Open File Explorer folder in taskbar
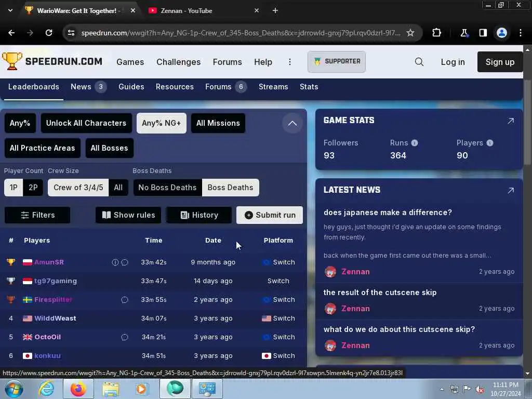This screenshot has width=532, height=399. click(x=111, y=389)
